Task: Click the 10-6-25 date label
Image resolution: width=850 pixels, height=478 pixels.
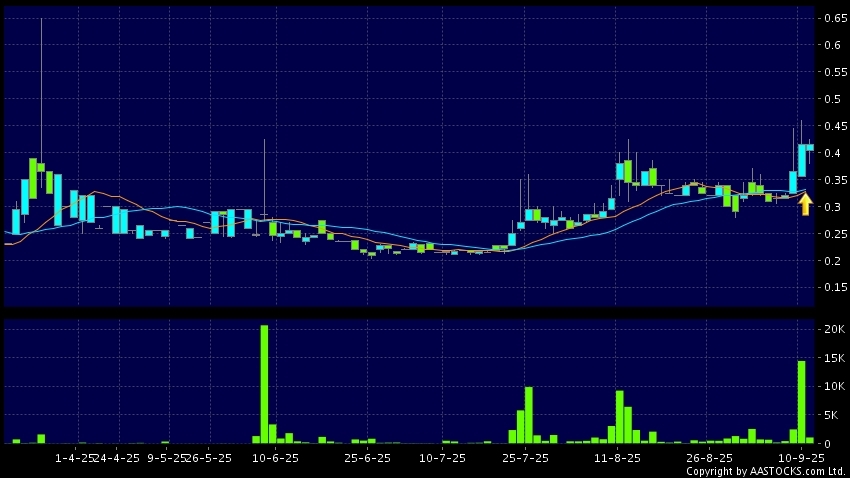Action: point(275,458)
